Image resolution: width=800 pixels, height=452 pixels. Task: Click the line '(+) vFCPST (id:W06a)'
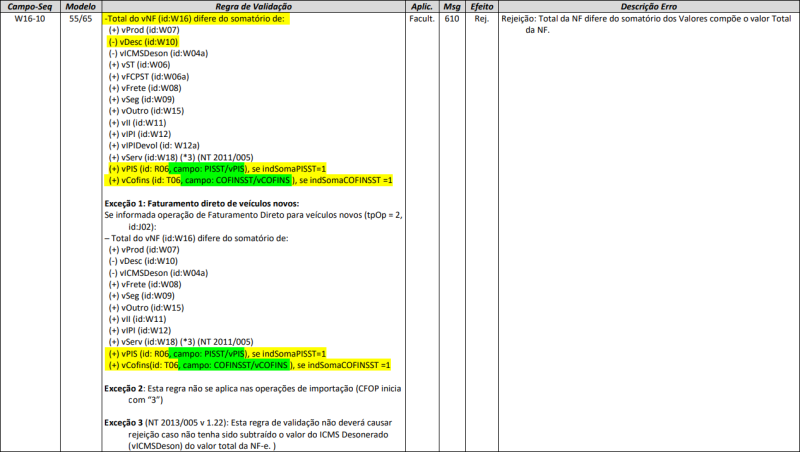148,77
